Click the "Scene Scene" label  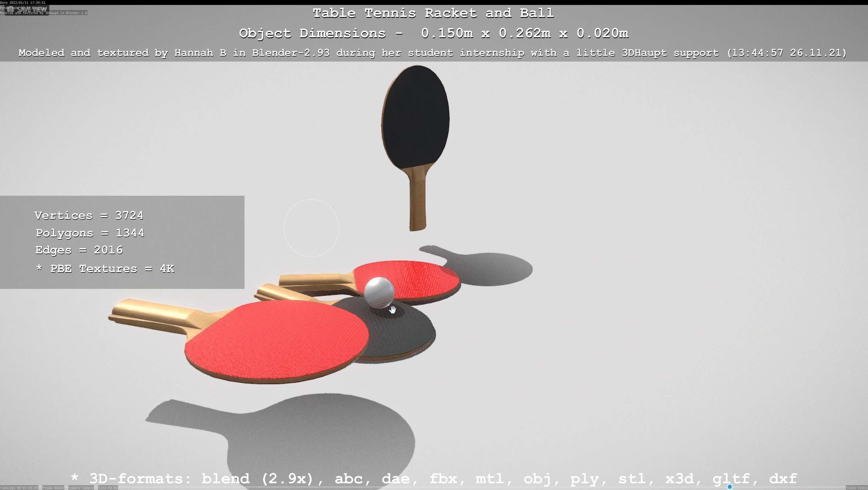pyautogui.click(x=857, y=488)
